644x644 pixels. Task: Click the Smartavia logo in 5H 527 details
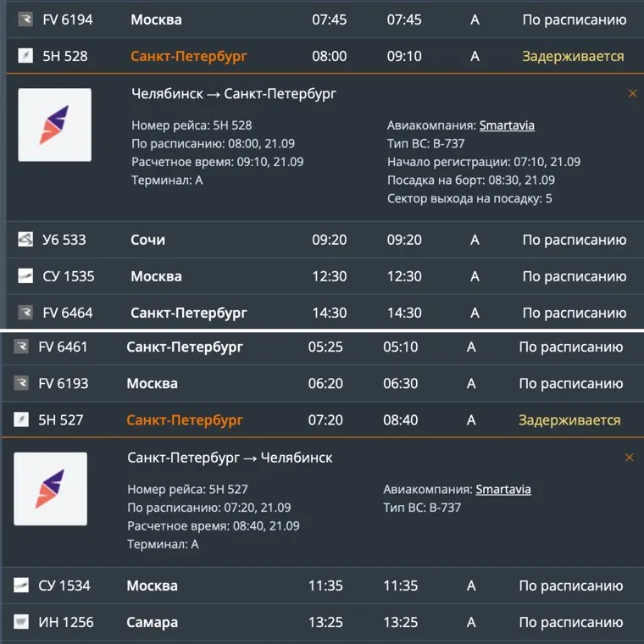pos(50,489)
